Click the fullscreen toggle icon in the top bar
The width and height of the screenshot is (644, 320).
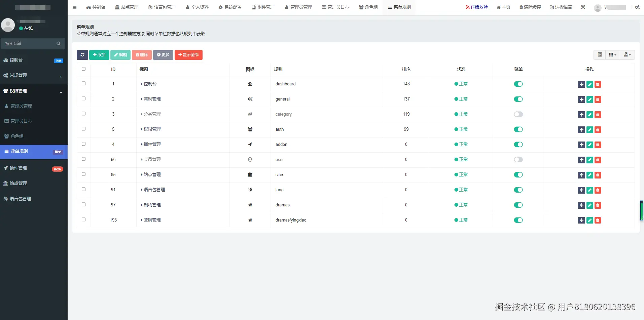tap(583, 7)
